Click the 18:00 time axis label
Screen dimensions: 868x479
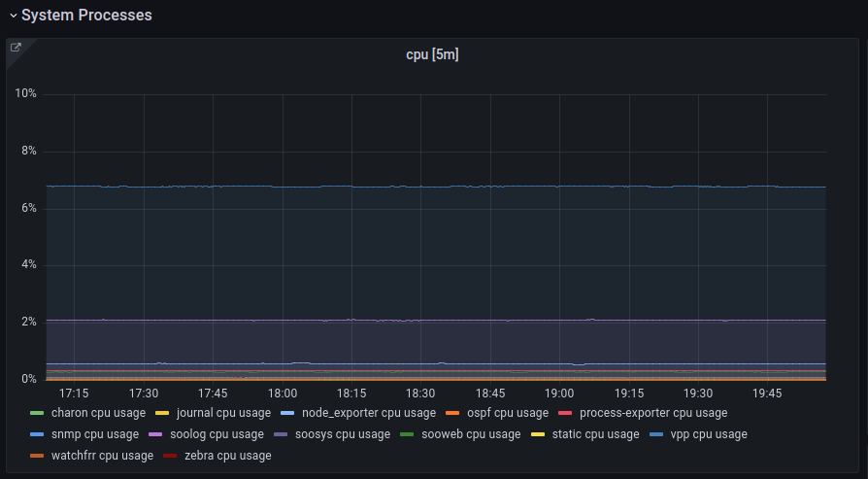283,393
